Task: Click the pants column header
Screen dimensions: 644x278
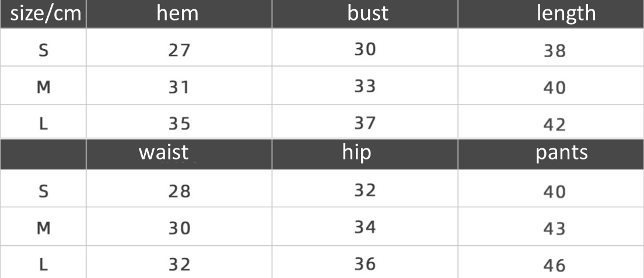Action: pyautogui.click(x=562, y=152)
